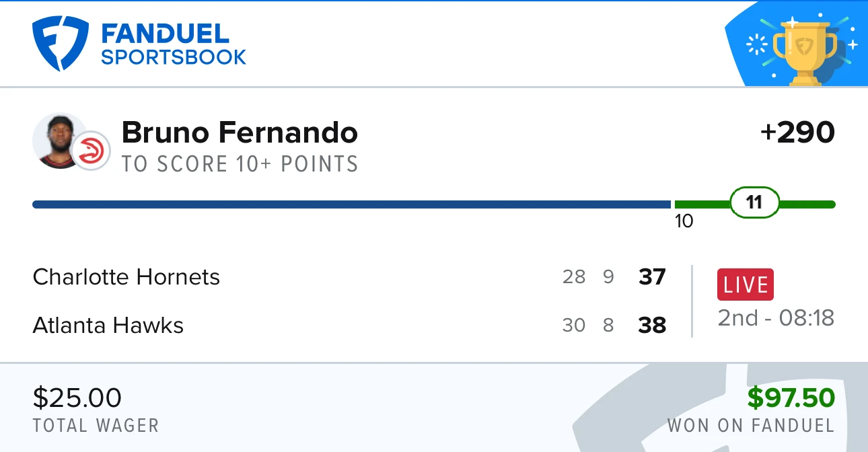Screen dimensions: 868x452
Task: Click the +290 odds value
Action: click(x=798, y=133)
